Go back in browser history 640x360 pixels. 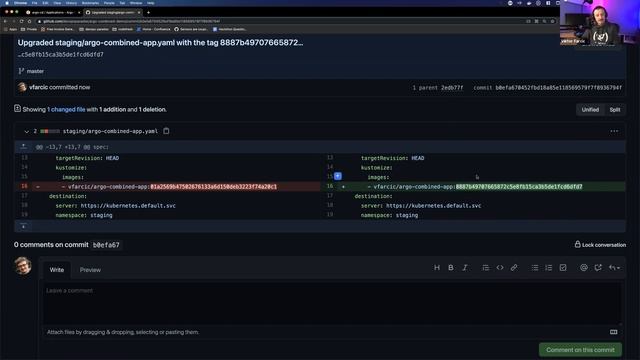tap(5, 21)
